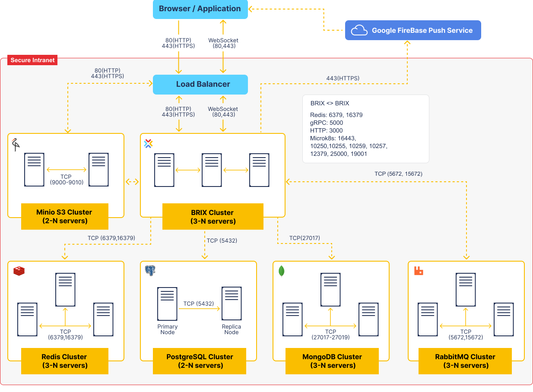Select the Browser / Application box
The image size is (533, 392).
pyautogui.click(x=200, y=9)
